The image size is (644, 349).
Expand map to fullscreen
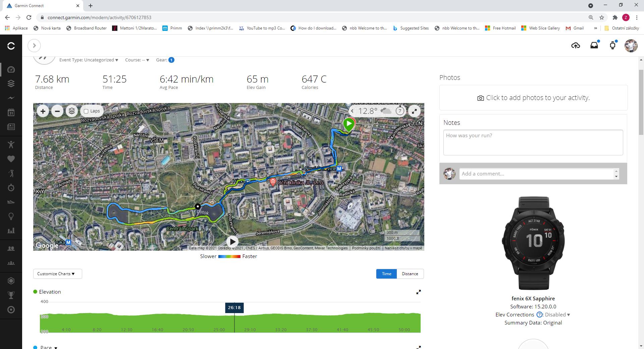tap(415, 111)
